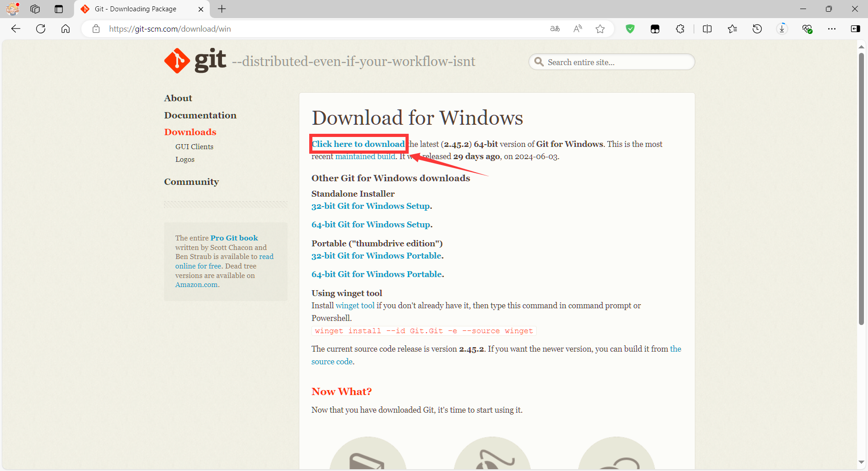
Task: Open the Settings and more ellipsis menu
Action: point(832,29)
